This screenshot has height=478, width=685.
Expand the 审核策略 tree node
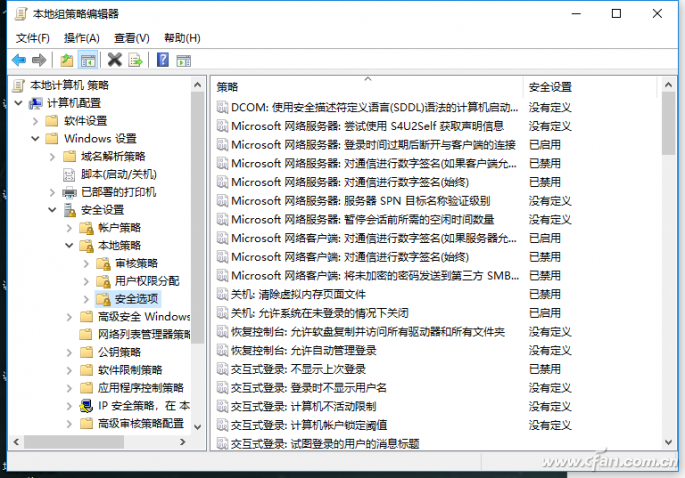(86, 263)
